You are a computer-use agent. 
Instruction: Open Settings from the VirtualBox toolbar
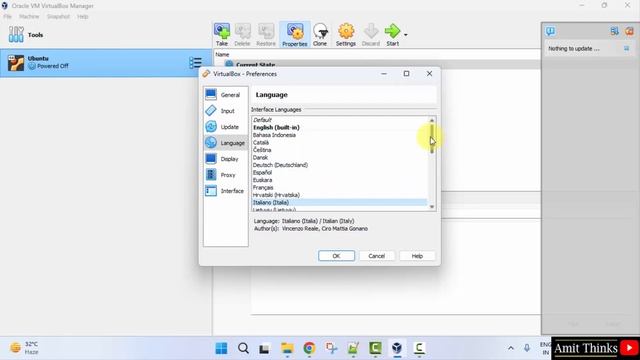346,35
